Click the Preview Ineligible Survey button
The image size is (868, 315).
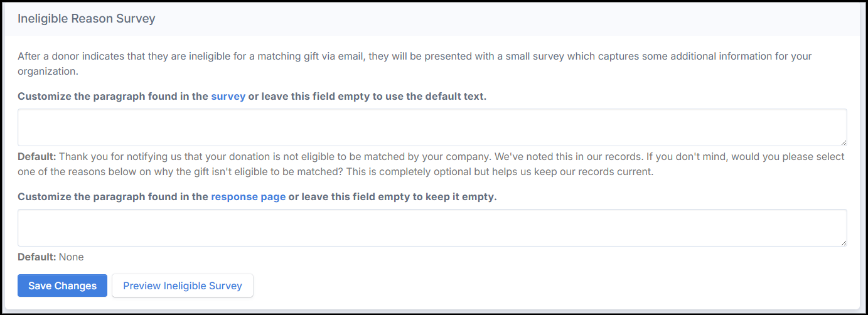[182, 286]
